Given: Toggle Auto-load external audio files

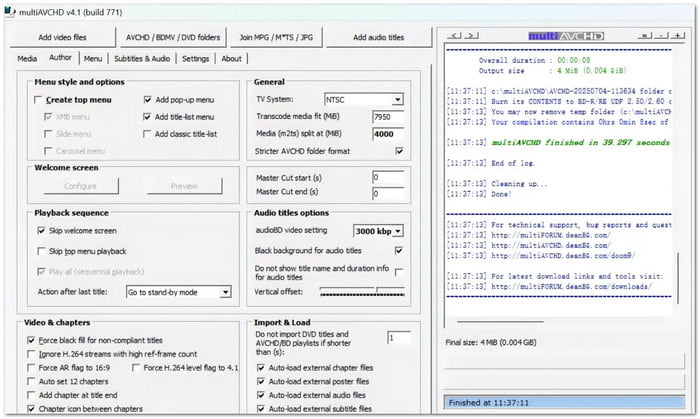Looking at the screenshot, I should click(x=261, y=395).
